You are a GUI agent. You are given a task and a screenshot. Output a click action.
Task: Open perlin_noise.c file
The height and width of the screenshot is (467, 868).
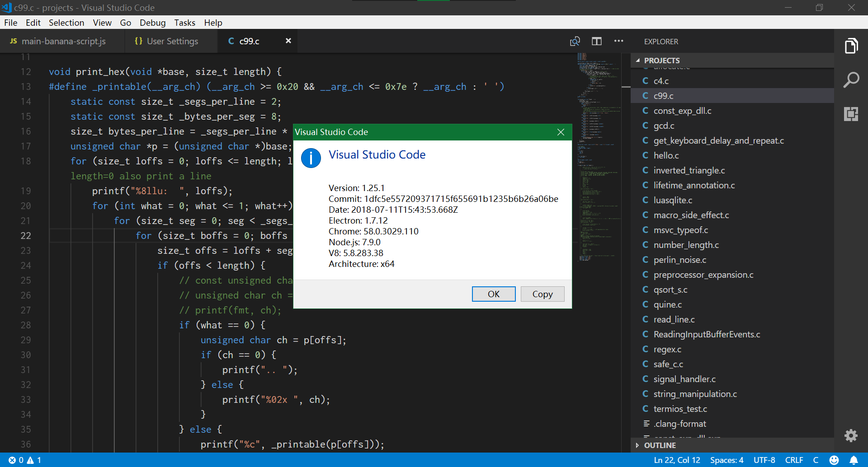click(x=732, y=260)
